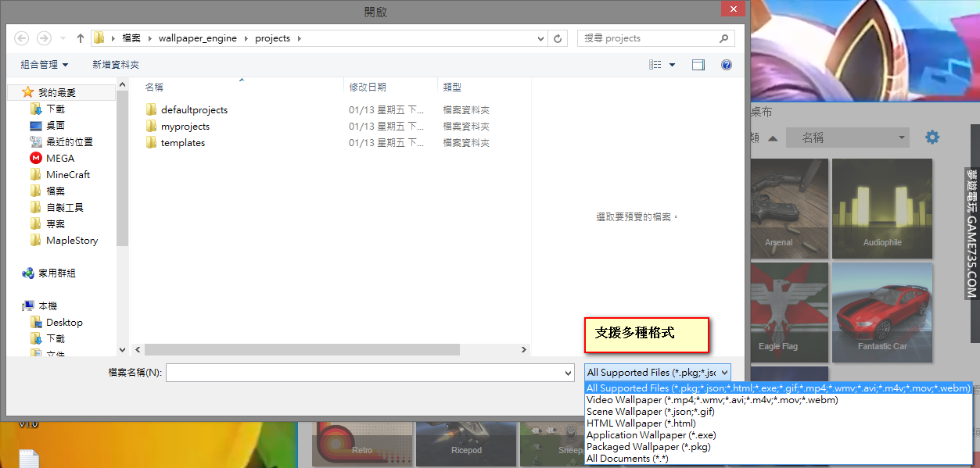This screenshot has width=980, height=468.
Task: Choose Video Wallpaper file type option
Action: click(712, 400)
